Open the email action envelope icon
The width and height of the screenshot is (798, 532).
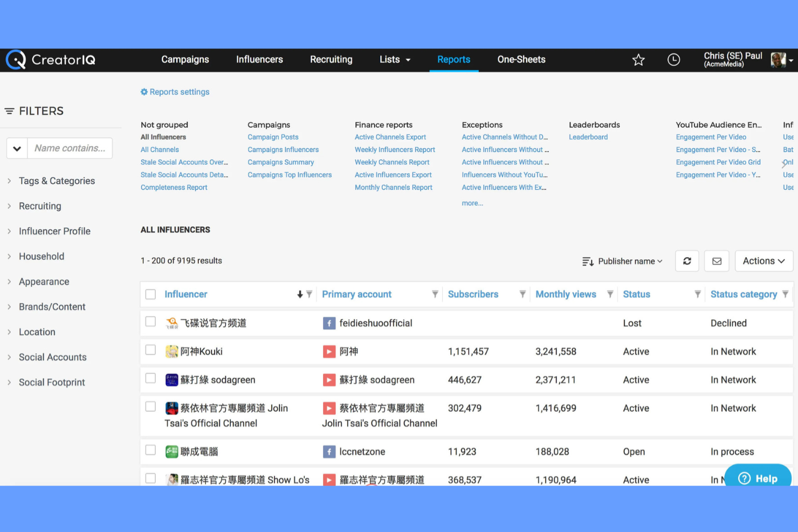coord(716,261)
